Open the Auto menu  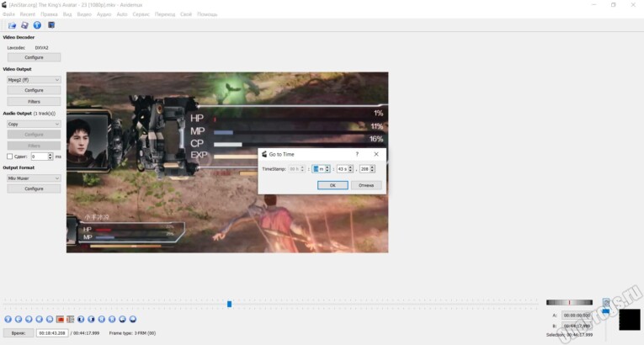[x=122, y=14]
